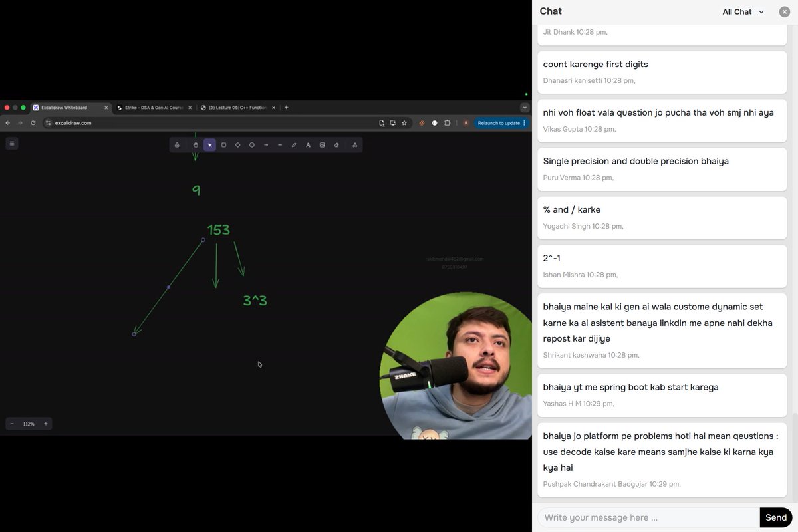Open the All Chat filter dropdown
This screenshot has width=798, height=532.
pos(743,12)
